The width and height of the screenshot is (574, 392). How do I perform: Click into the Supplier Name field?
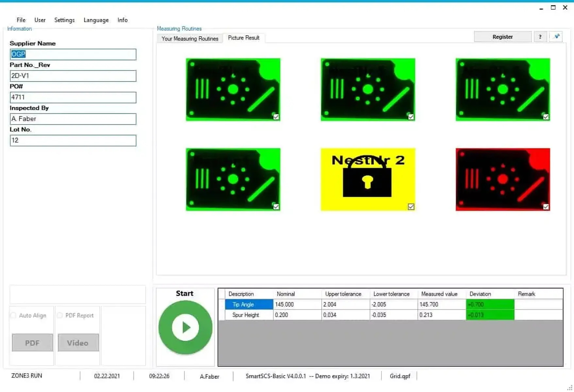73,55
